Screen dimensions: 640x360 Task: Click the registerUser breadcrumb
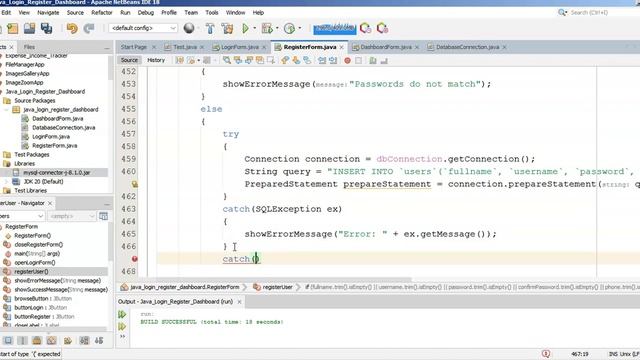278,287
